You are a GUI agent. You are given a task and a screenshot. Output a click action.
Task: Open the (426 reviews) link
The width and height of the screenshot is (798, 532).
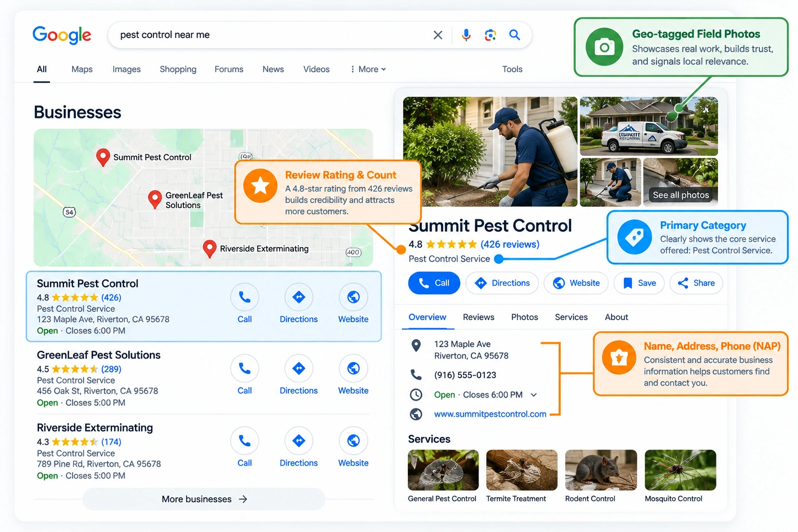coord(510,244)
